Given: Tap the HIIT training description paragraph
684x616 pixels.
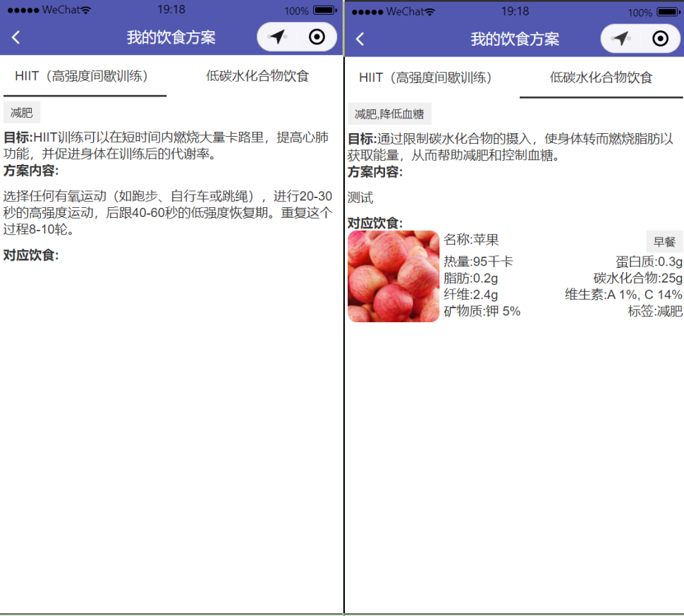Looking at the screenshot, I should point(168,213).
